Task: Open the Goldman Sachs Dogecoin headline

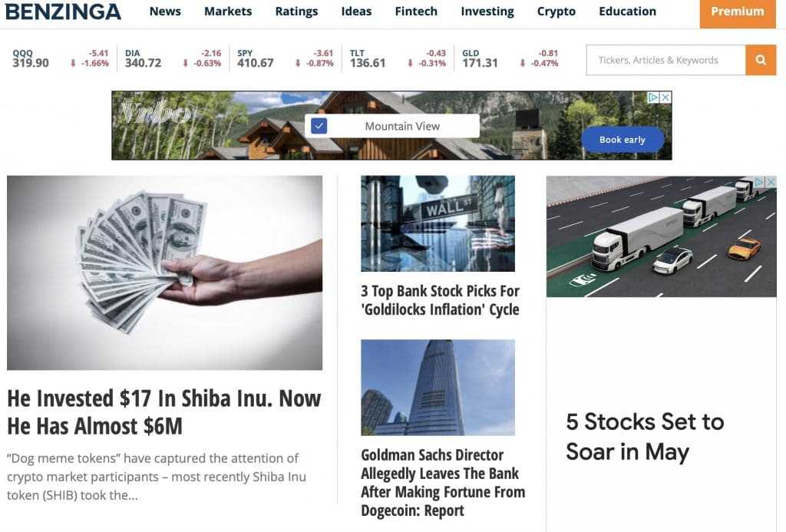Action: 443,482
